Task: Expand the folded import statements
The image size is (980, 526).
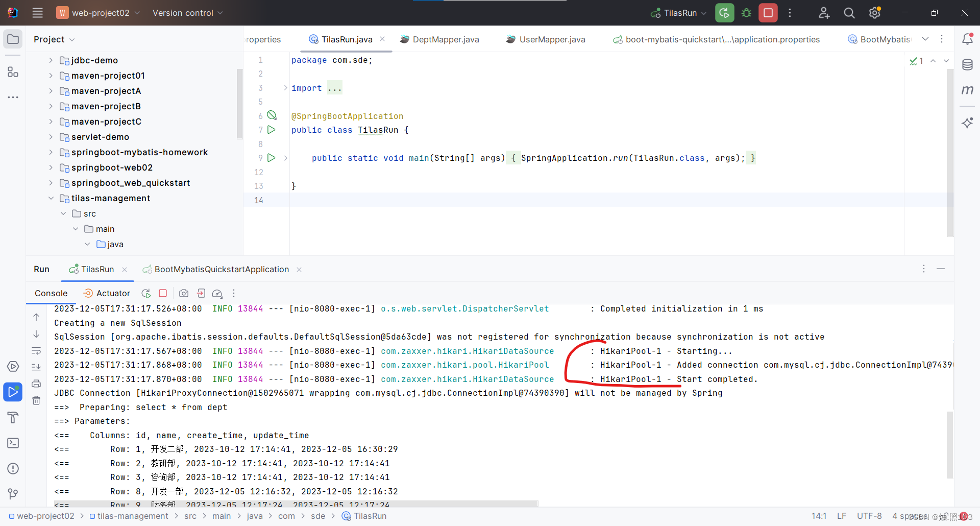Action: click(x=285, y=88)
